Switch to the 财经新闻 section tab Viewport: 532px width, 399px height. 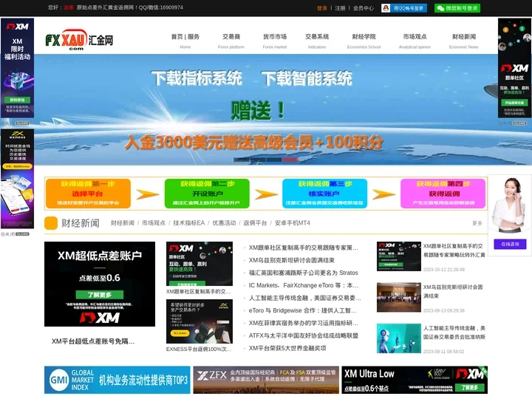click(123, 223)
